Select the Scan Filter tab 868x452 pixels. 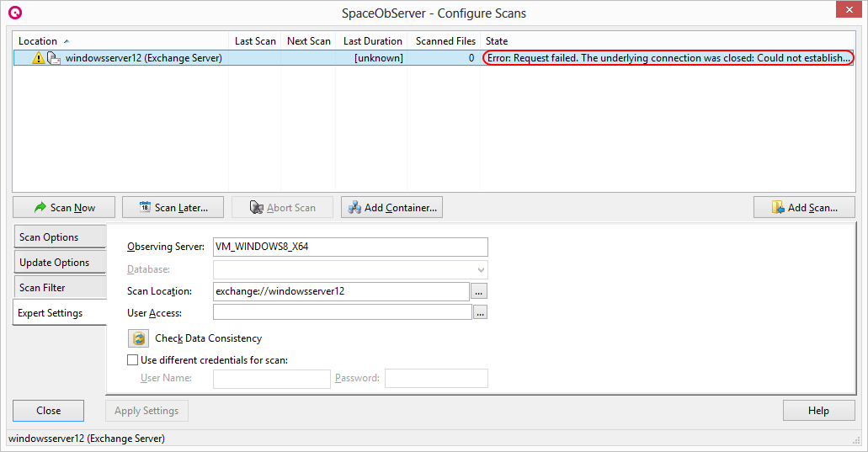click(x=59, y=288)
